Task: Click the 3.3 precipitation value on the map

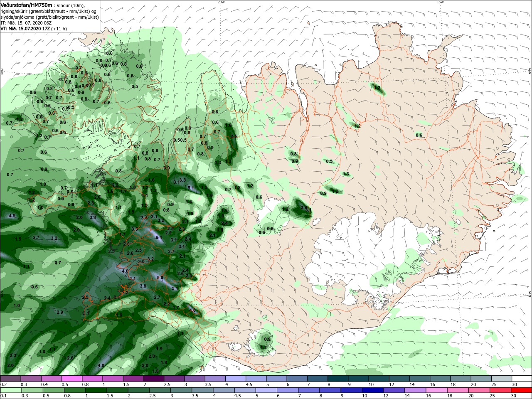Action: 182,180
